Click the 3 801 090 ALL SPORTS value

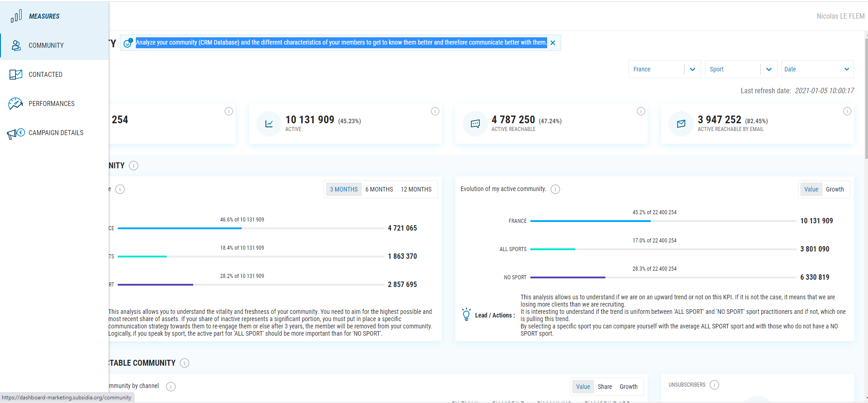(815, 249)
